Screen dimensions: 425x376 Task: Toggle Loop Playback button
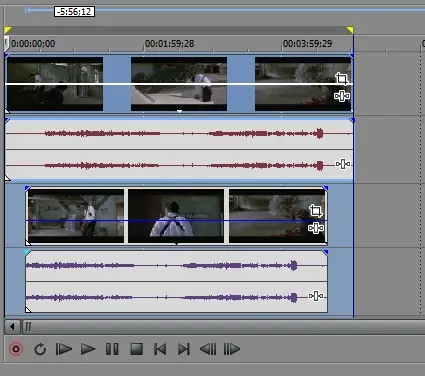40,349
